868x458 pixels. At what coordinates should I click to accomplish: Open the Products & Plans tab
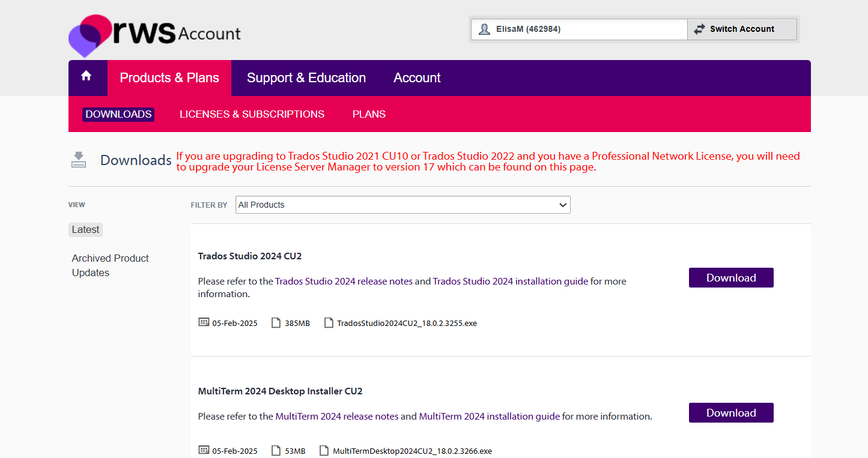[169, 78]
